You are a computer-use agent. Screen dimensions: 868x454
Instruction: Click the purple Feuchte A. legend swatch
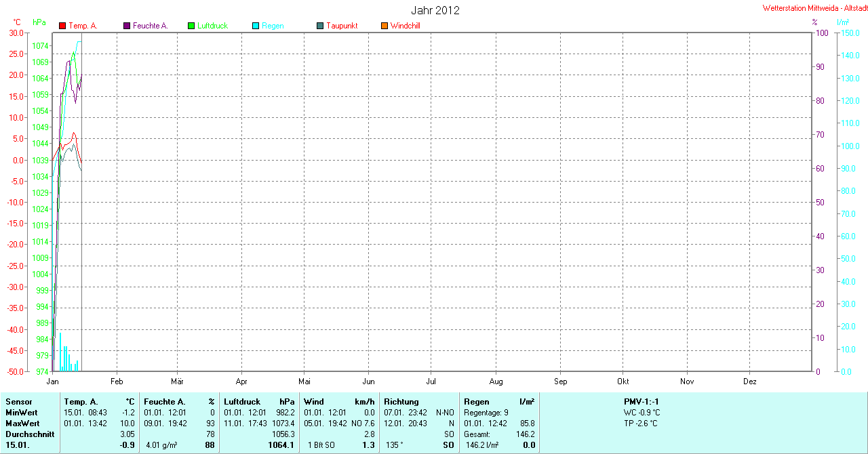pyautogui.click(x=127, y=26)
